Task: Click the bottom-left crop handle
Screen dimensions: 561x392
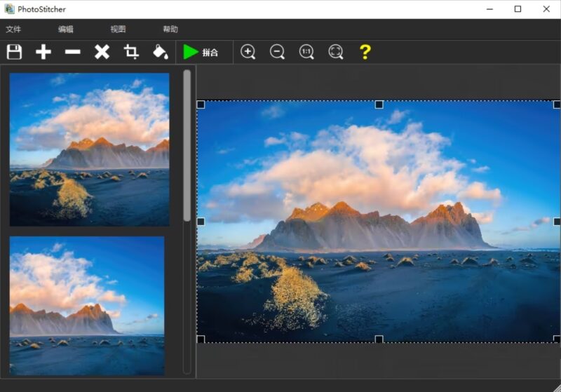Action: tap(201, 339)
